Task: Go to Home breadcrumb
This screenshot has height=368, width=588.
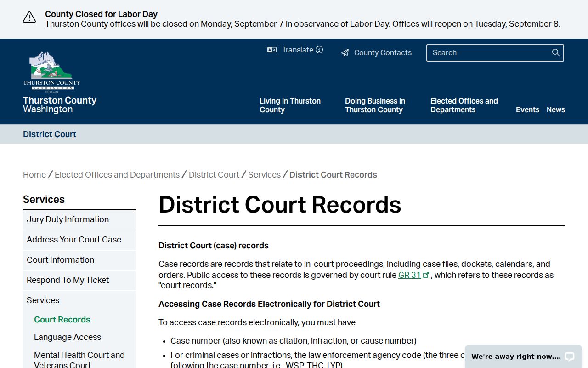Action: coord(34,175)
